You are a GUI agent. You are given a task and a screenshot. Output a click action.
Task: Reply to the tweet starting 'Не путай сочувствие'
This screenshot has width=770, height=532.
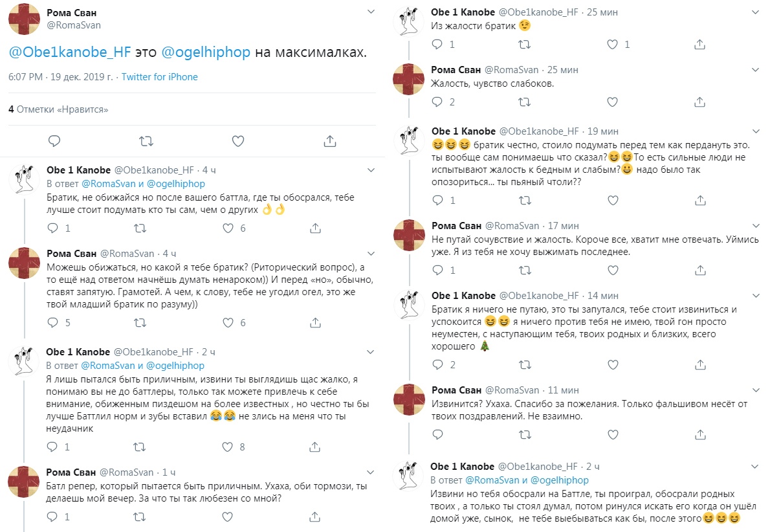[437, 270]
